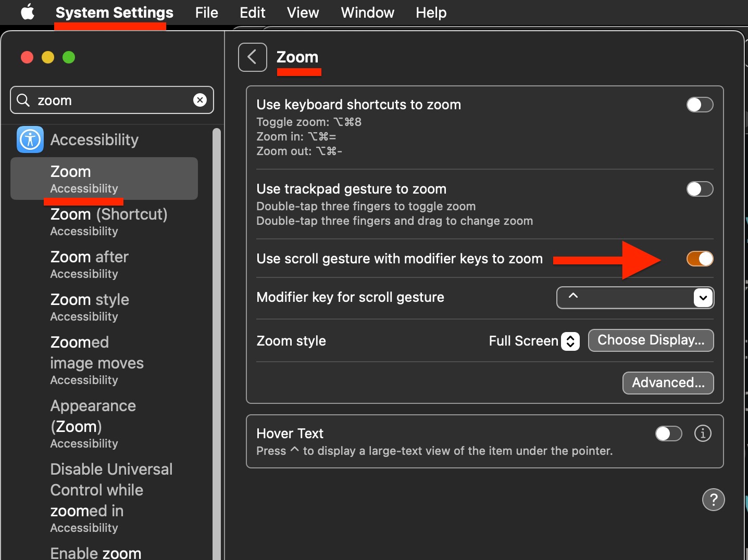The width and height of the screenshot is (748, 560).
Task: Select Disable Universal Control while zoomed in
Action: (104, 498)
